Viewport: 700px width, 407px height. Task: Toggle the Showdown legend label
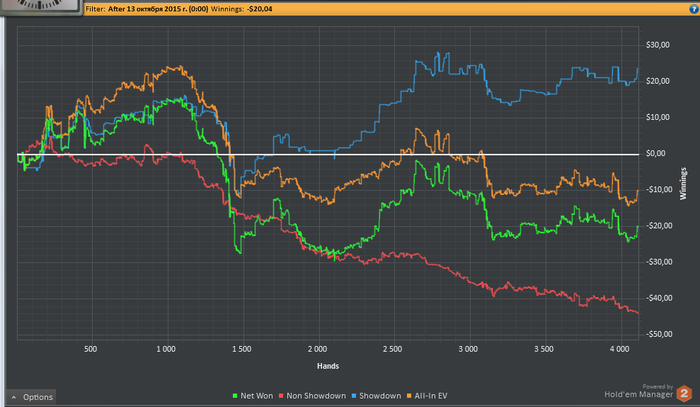[x=380, y=396]
